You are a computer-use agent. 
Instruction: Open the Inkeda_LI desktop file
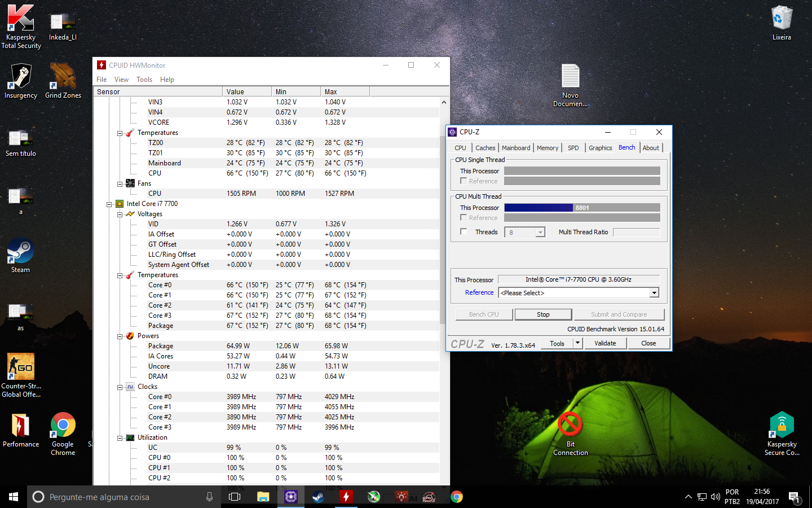pos(63,27)
